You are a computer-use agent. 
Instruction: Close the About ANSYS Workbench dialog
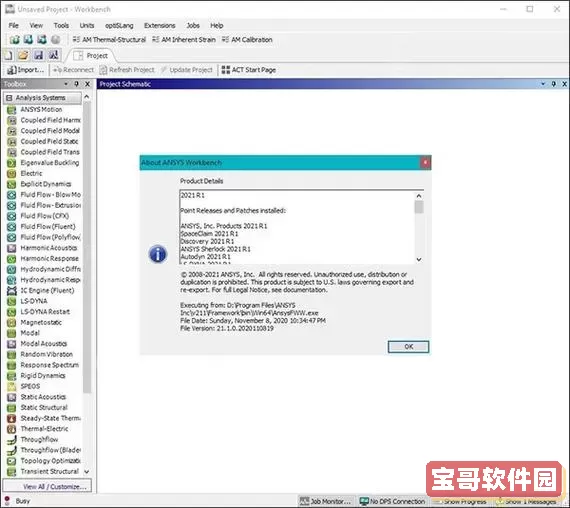[x=426, y=162]
